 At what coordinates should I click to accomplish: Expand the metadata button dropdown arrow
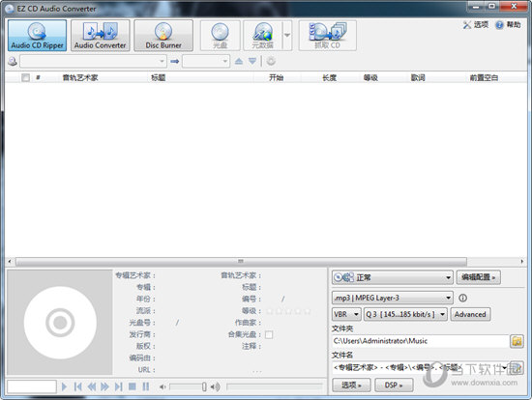tap(287, 36)
